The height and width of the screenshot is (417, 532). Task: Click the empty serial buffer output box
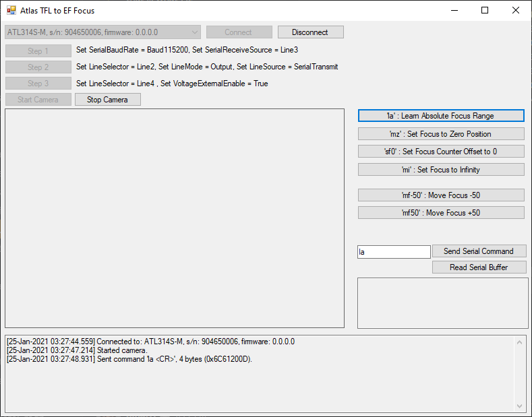[442, 302]
